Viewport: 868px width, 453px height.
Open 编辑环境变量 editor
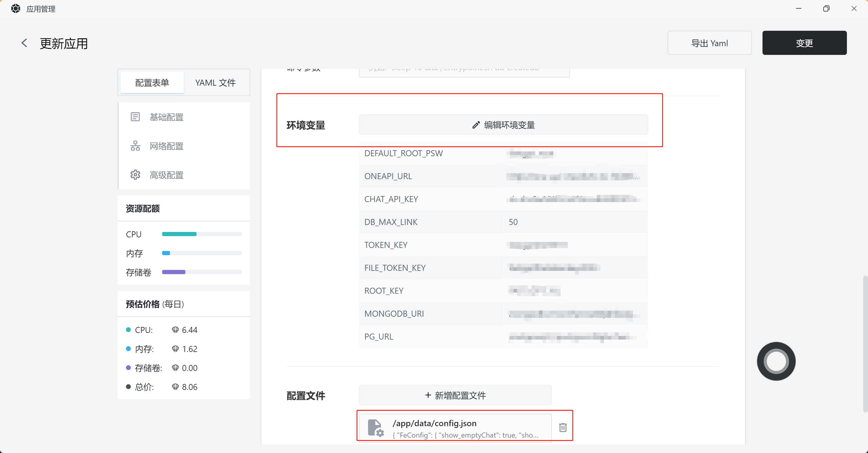(503, 125)
